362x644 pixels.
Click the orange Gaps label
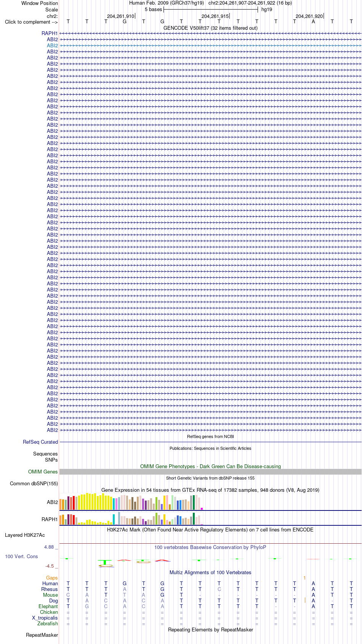point(52,578)
